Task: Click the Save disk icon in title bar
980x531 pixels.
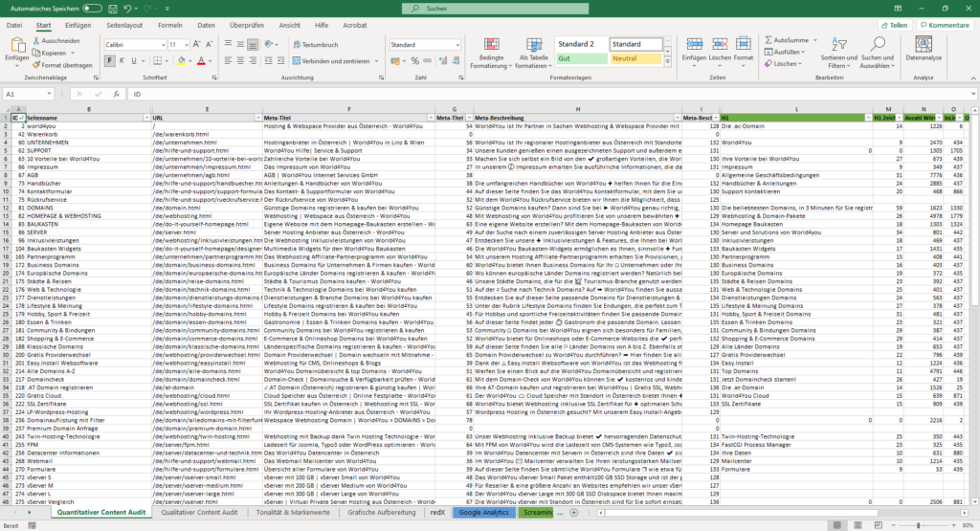Action: 113,9
